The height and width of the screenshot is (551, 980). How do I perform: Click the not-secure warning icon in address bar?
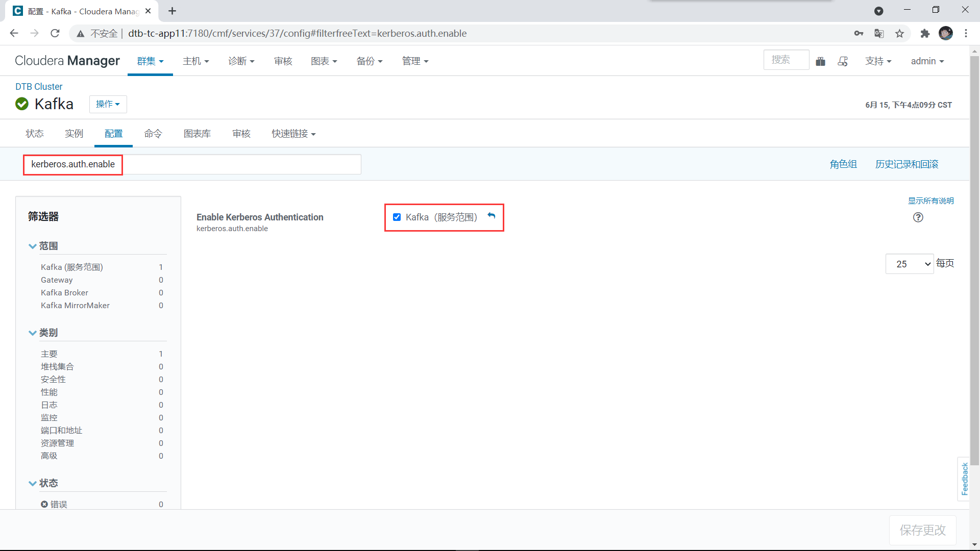[81, 34]
